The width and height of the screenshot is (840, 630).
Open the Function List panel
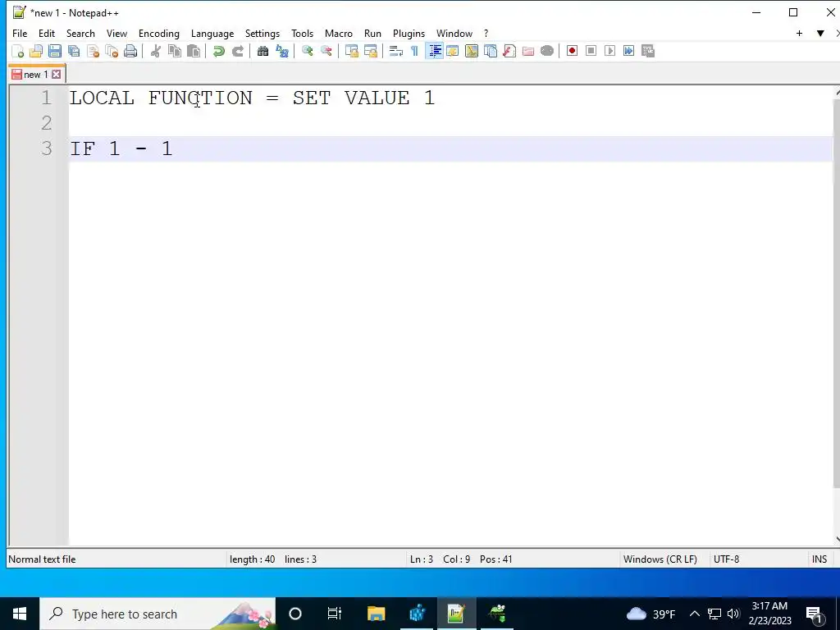(x=509, y=51)
